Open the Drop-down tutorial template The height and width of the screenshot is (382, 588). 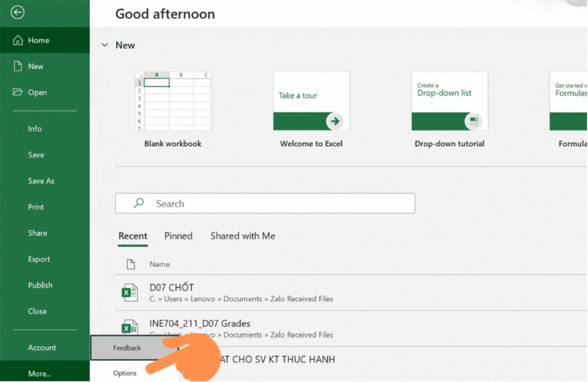[x=450, y=101]
